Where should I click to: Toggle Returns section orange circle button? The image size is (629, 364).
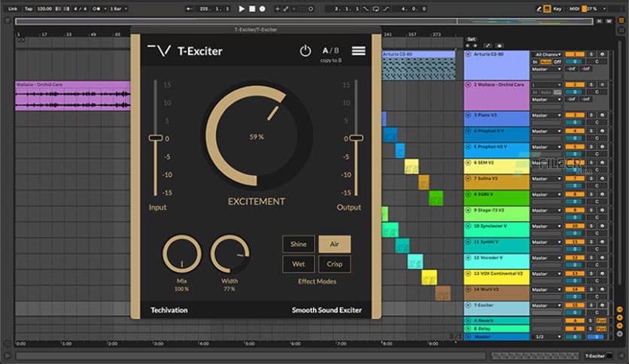point(620,317)
